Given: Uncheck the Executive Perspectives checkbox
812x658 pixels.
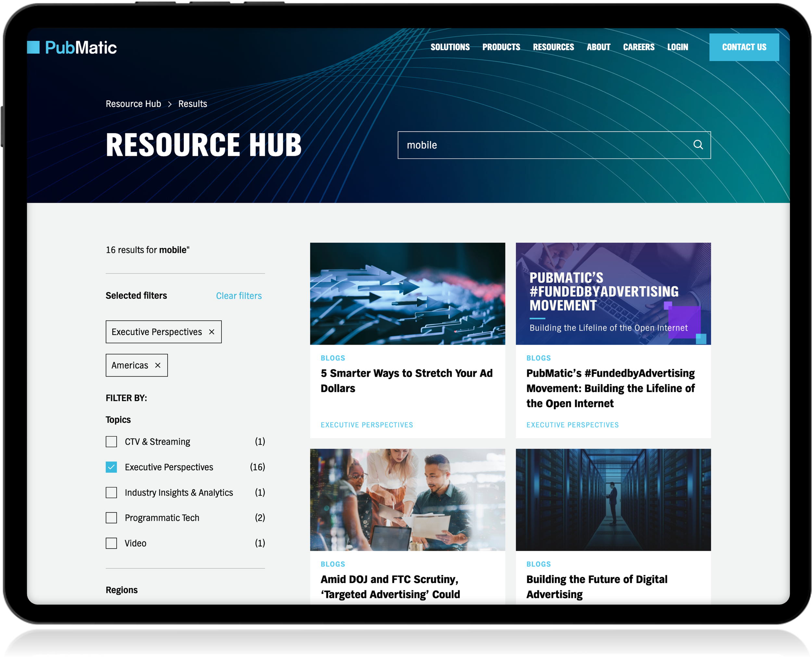Looking at the screenshot, I should click(111, 467).
